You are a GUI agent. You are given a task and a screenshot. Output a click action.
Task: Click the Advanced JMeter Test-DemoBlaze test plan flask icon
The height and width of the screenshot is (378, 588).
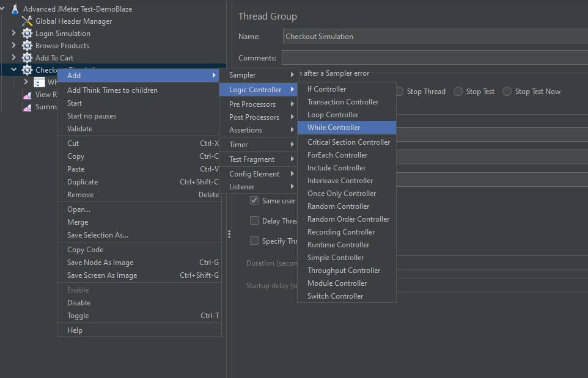pyautogui.click(x=15, y=9)
